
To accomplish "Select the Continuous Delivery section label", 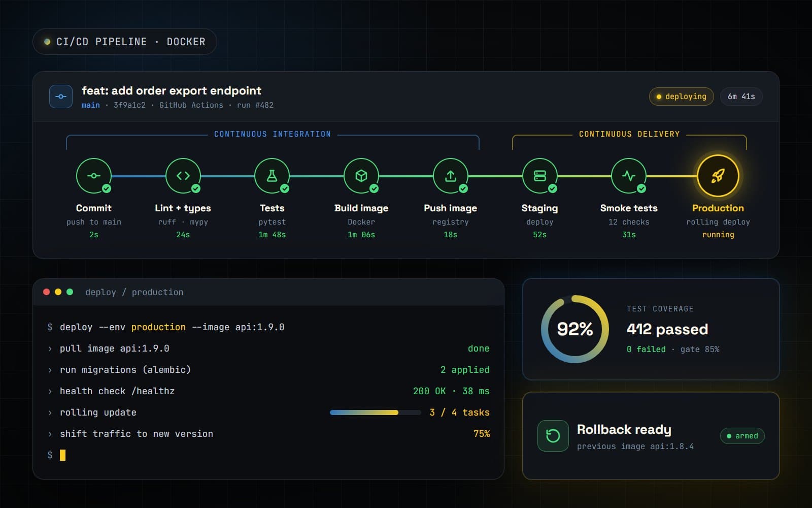I will [x=629, y=134].
